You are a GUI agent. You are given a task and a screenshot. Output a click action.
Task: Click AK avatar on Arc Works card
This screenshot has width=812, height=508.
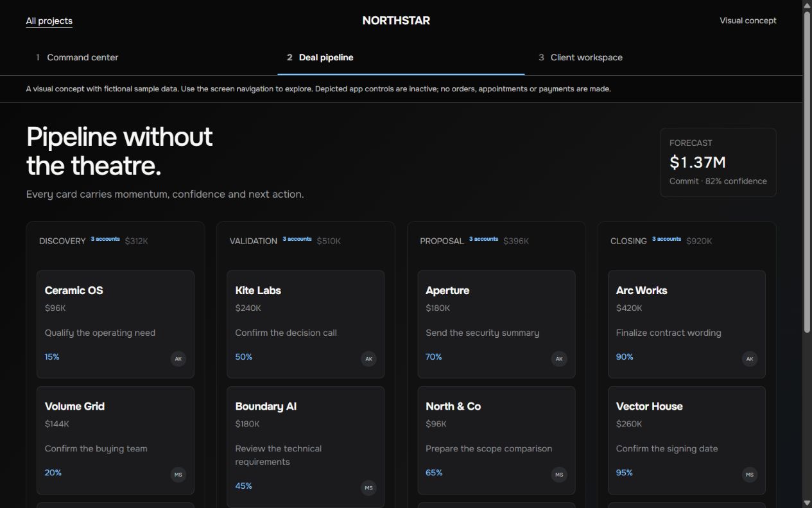[750, 359]
